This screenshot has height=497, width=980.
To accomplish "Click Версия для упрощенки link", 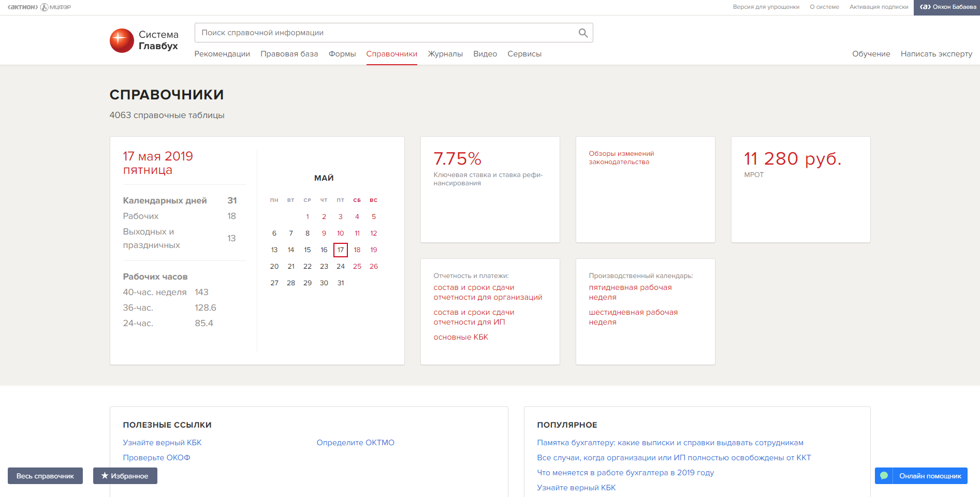I will [x=766, y=7].
